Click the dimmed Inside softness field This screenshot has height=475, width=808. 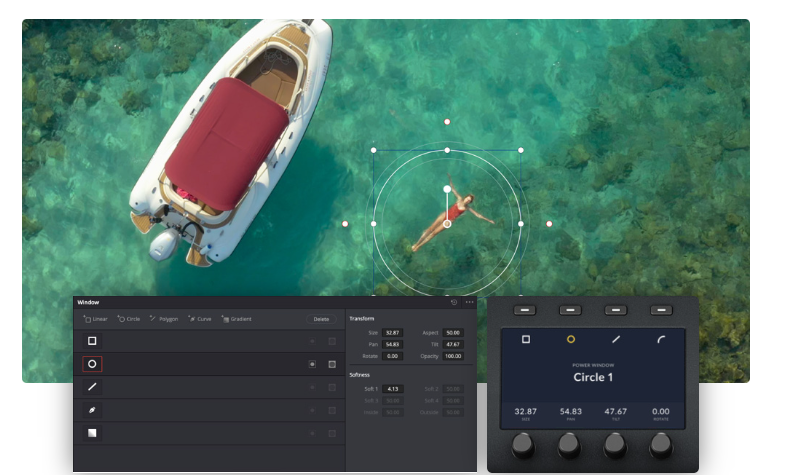coord(393,412)
